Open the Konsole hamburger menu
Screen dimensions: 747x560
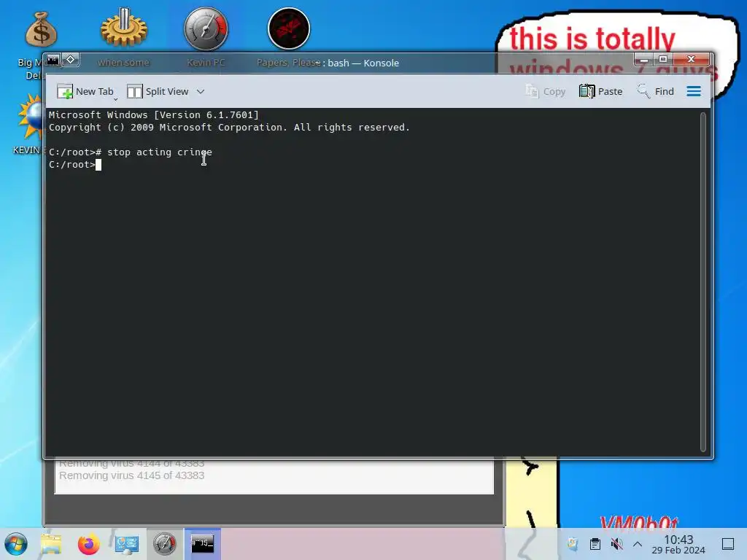[694, 91]
